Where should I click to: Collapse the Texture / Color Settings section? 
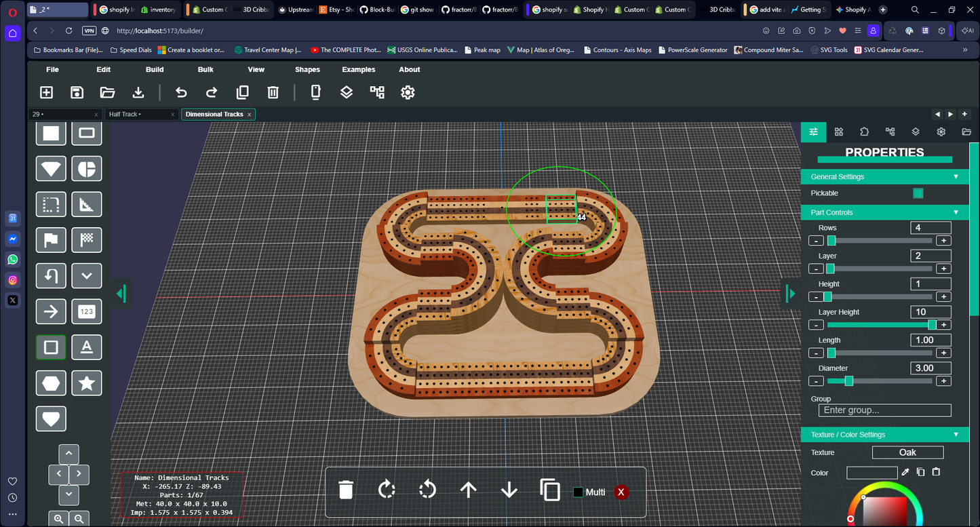coord(956,434)
